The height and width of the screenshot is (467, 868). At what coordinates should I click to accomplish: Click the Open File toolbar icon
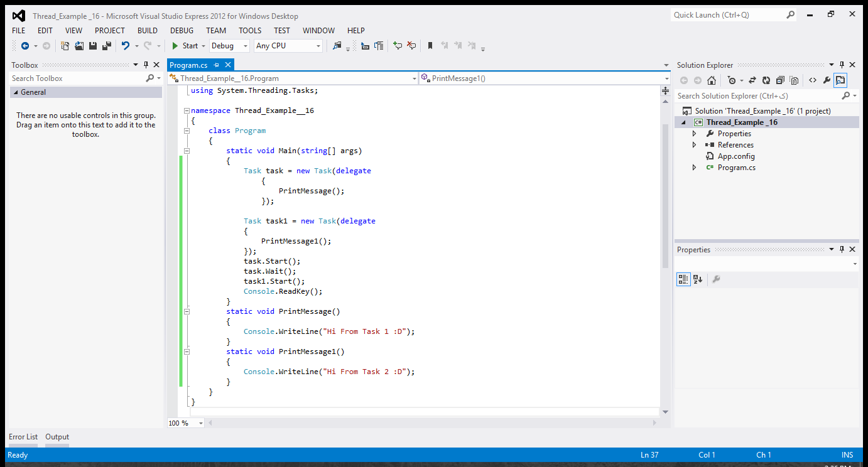coord(79,46)
